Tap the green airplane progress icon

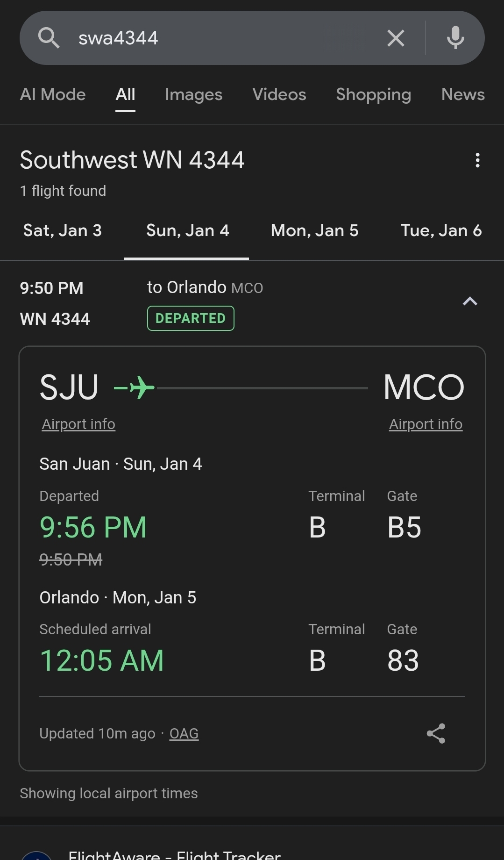(x=135, y=387)
